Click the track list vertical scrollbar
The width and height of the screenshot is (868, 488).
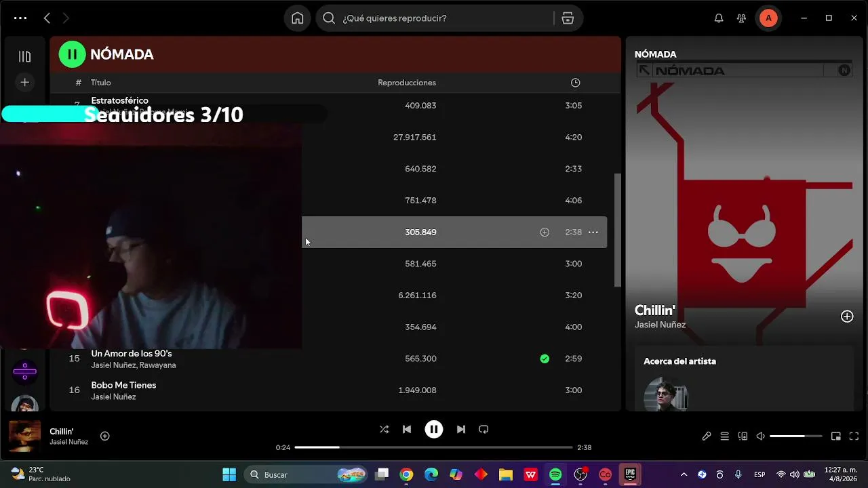[617, 230]
